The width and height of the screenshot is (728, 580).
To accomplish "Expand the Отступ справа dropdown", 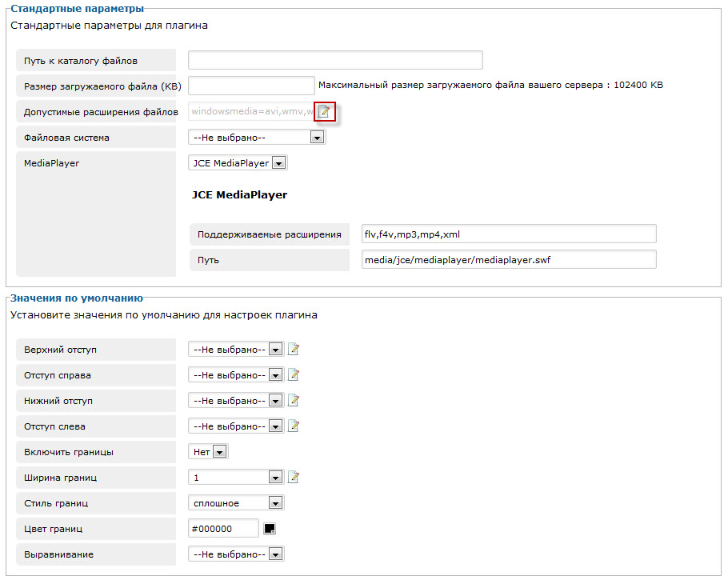I will point(236,374).
